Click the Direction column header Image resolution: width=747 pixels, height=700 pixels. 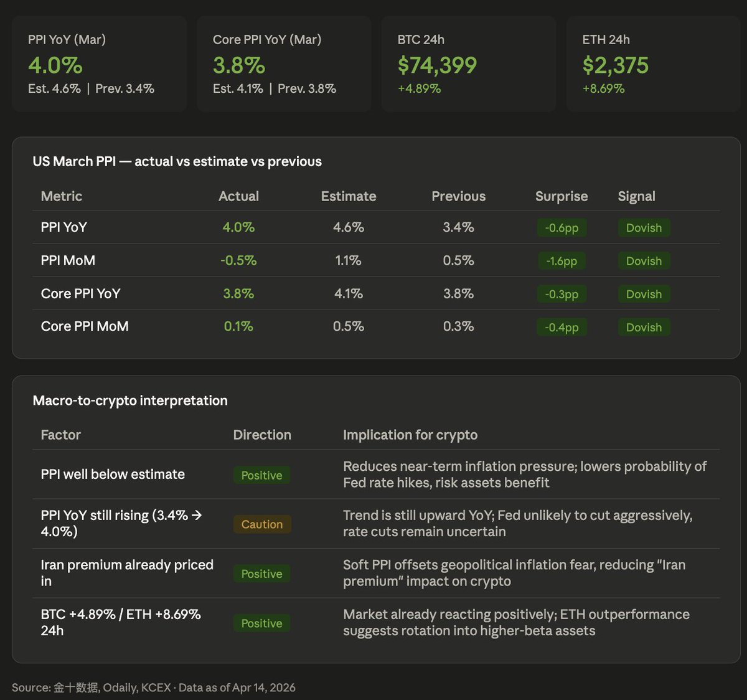click(262, 435)
